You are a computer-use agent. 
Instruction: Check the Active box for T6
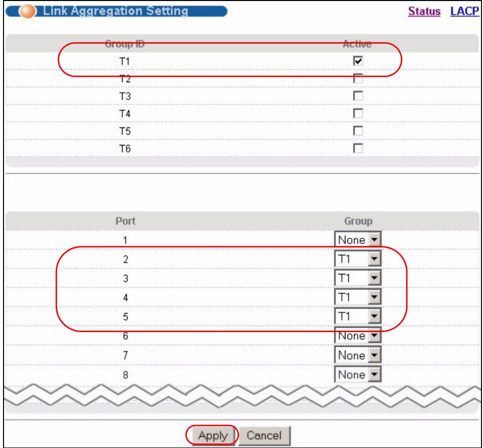coord(358,148)
